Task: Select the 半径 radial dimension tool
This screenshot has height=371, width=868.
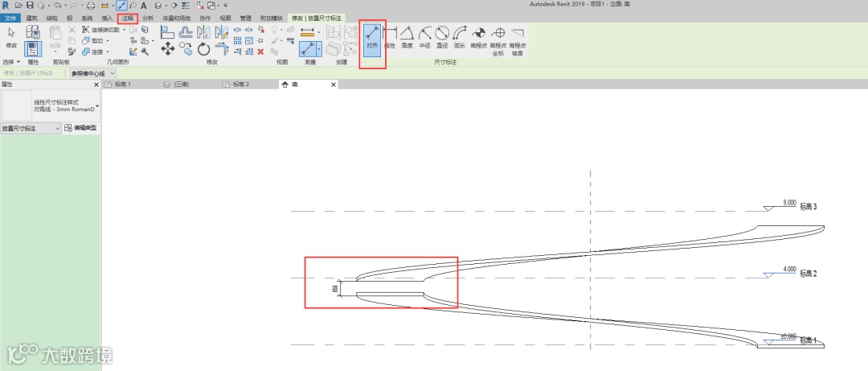Action: pos(424,36)
